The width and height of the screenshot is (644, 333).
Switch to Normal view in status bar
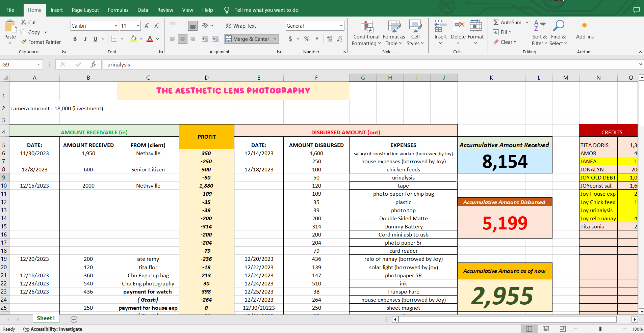point(529,329)
